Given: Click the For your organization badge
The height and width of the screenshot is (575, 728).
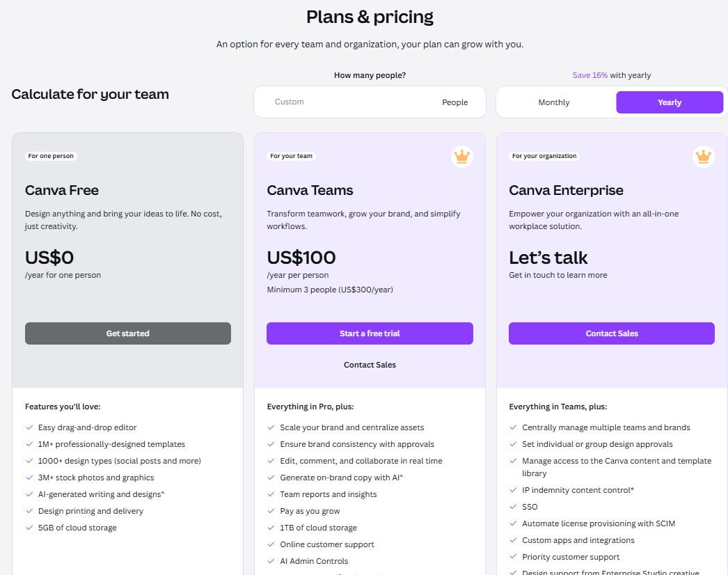Looking at the screenshot, I should (544, 156).
